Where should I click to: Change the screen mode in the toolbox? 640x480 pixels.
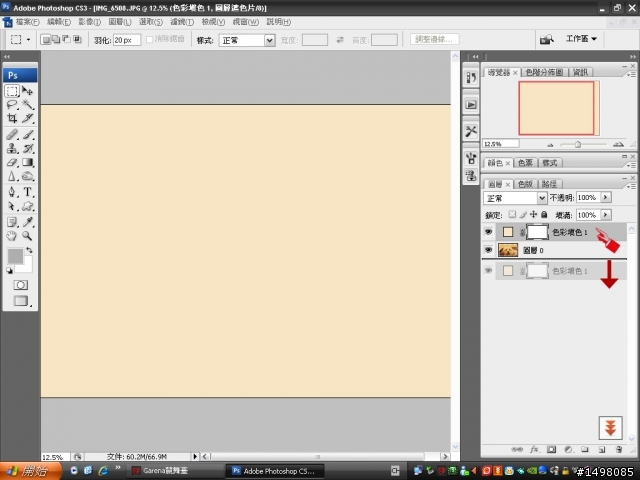point(20,301)
